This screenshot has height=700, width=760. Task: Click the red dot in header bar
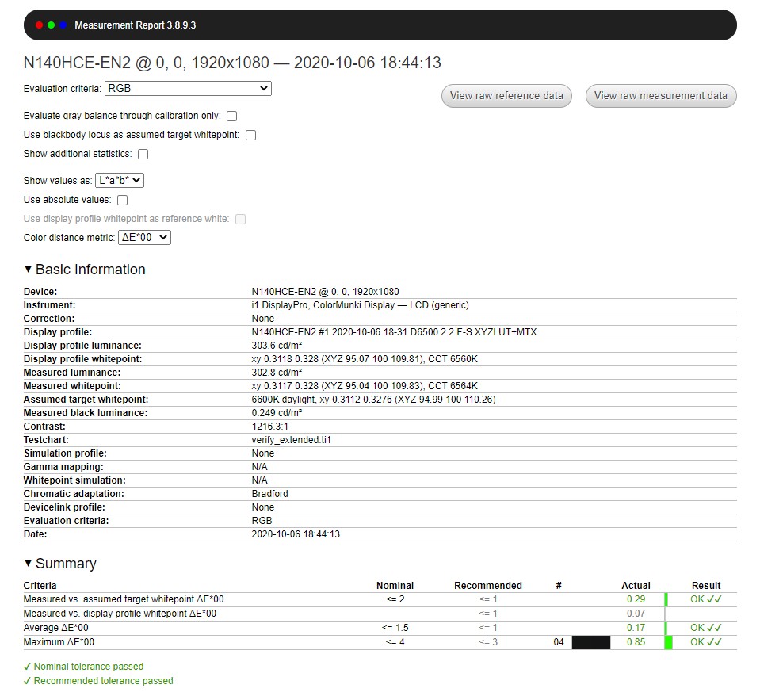(39, 25)
